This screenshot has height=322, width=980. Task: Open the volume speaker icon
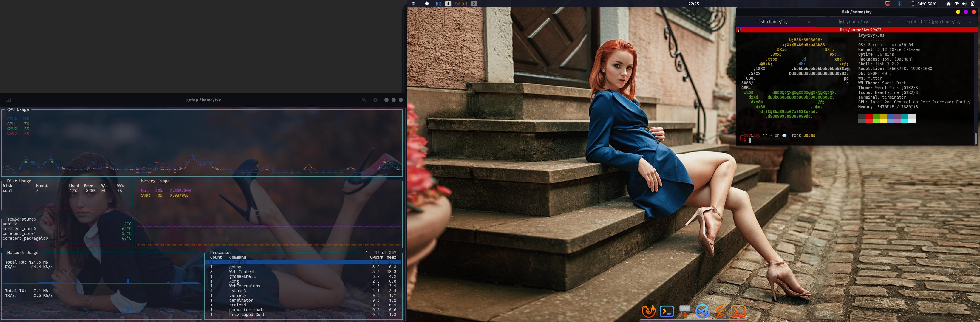(x=964, y=4)
